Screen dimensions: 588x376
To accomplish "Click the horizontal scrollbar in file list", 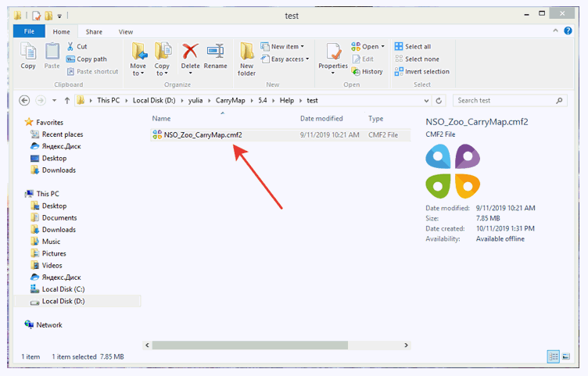I will pyautogui.click(x=250, y=345).
